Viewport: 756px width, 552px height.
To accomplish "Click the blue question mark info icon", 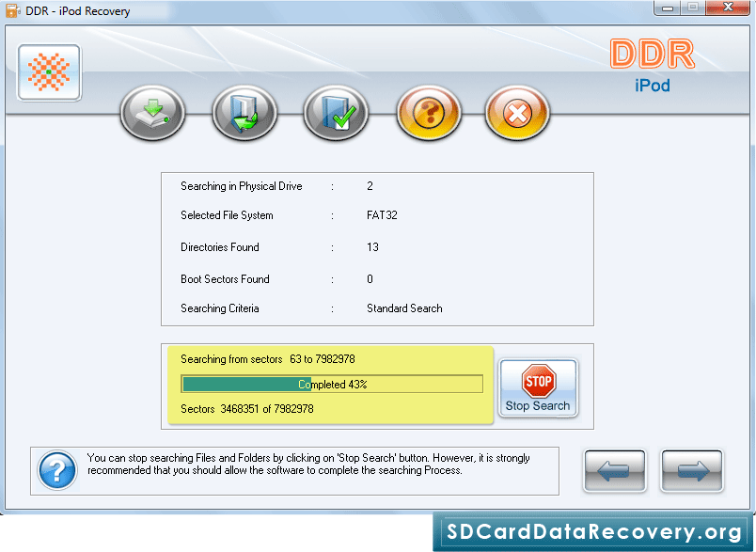I will click(x=57, y=470).
